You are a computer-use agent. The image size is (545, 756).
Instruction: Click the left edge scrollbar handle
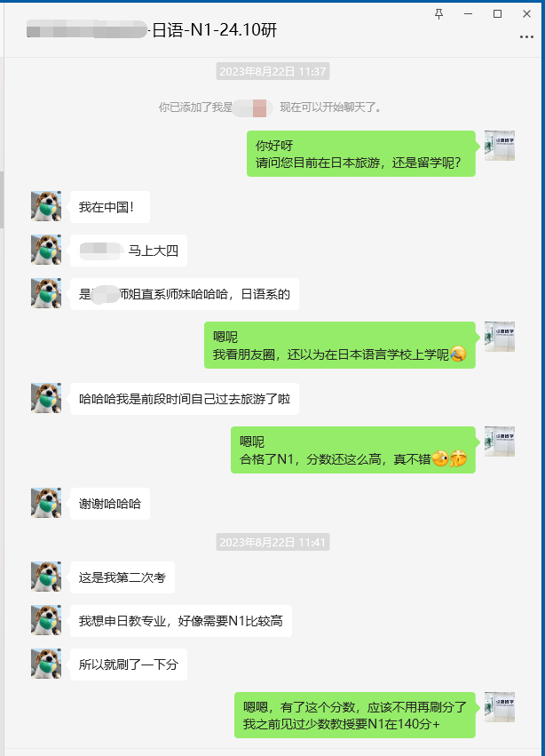(x=2, y=200)
